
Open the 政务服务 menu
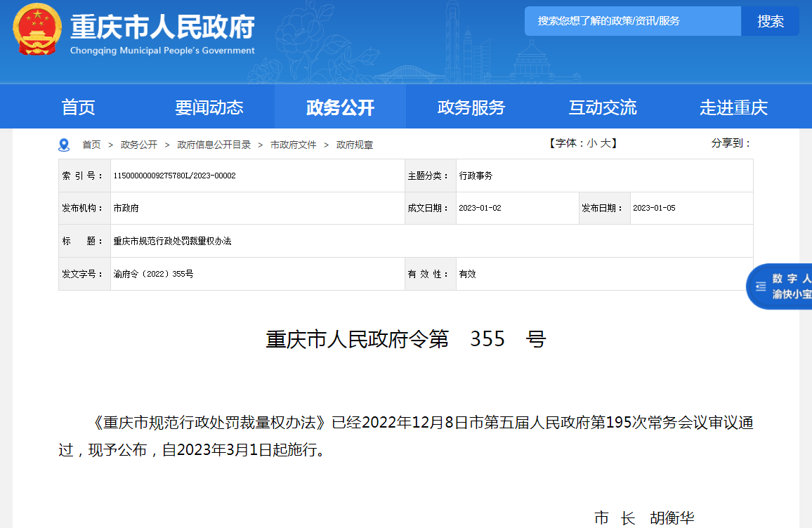coord(472,106)
